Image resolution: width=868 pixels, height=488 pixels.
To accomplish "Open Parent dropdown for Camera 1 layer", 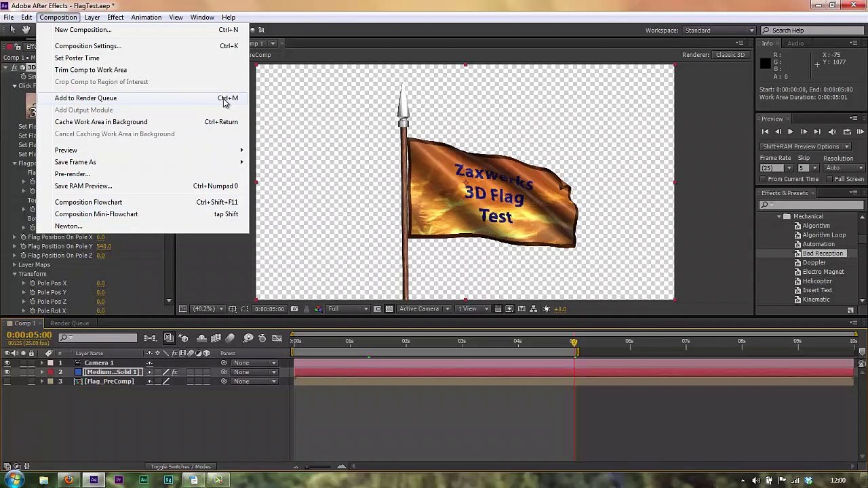I will coord(254,363).
